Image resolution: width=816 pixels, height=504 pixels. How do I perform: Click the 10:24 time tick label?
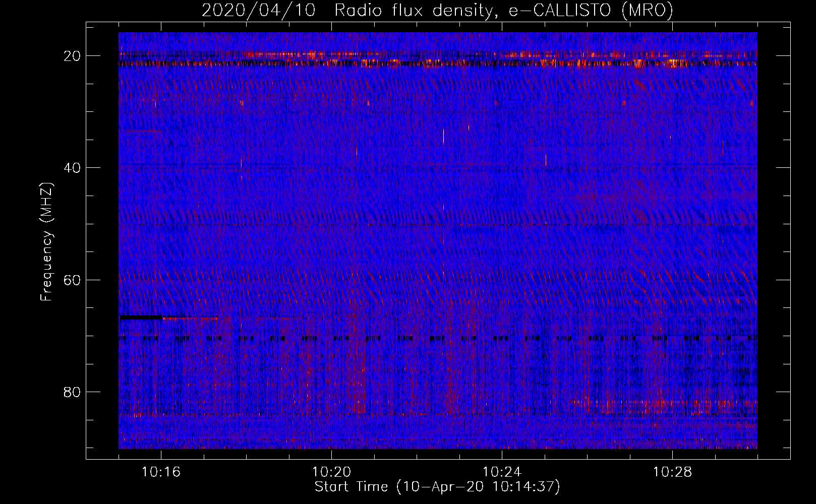click(x=502, y=472)
